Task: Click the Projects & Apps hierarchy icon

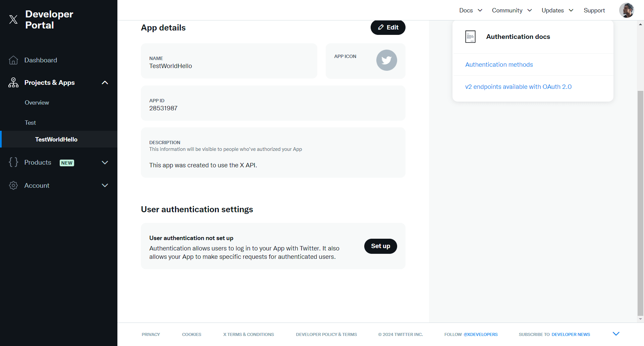Action: [13, 82]
